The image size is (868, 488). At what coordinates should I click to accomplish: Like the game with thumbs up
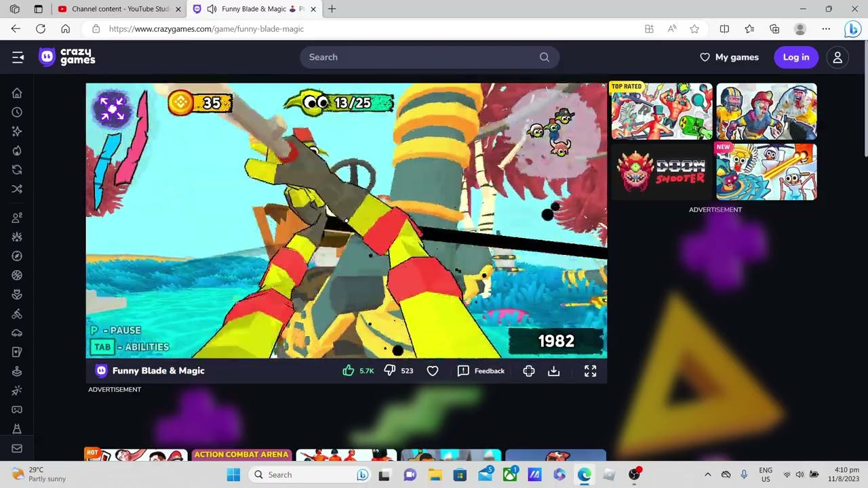click(x=348, y=371)
